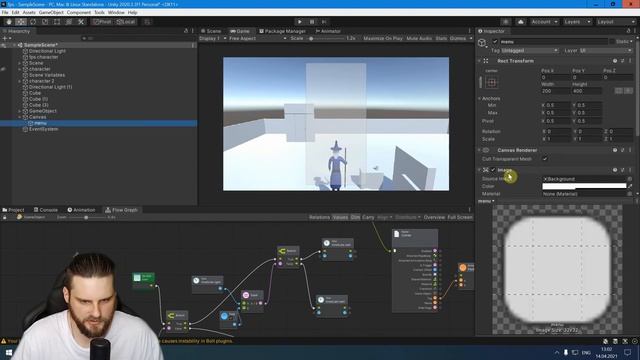The height and width of the screenshot is (360, 640).
Task: Select the Hand tool in toolbar
Action: [9, 22]
